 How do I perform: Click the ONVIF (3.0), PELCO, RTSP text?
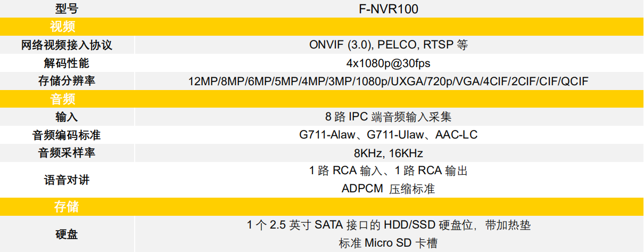click(388, 45)
